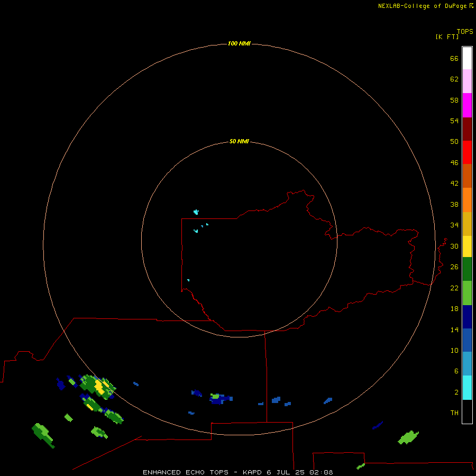This screenshot has height=476, width=476.
Task: Click the light green echo at far bottom-right
Action: tap(408, 437)
